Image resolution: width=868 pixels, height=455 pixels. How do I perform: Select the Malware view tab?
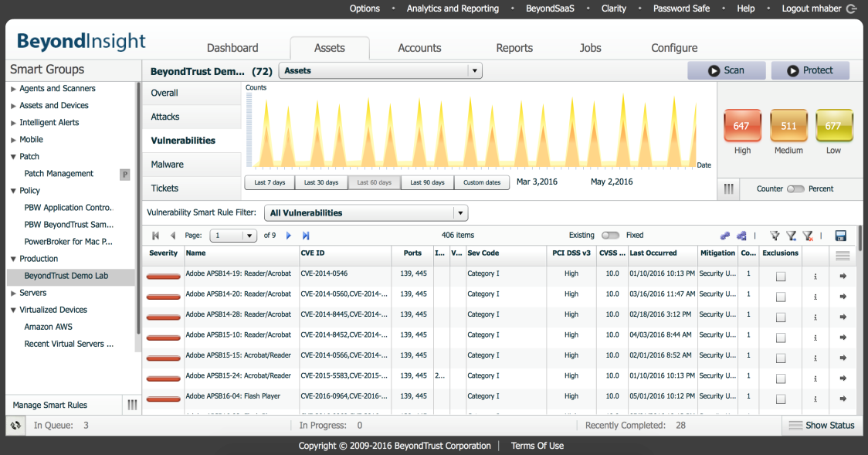[x=168, y=165]
